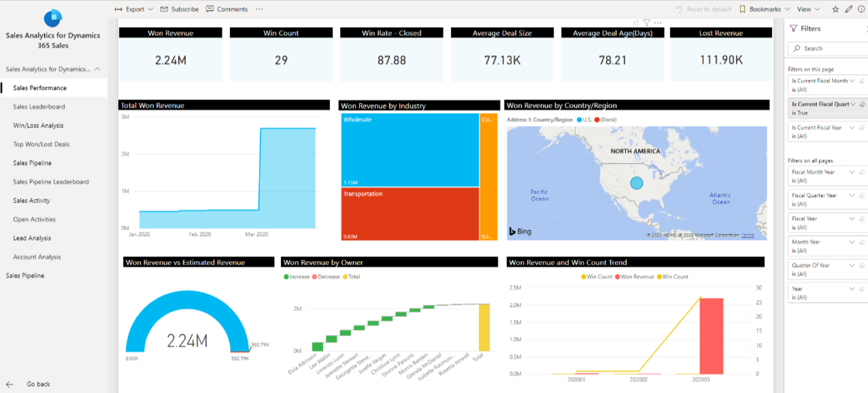Add report to favorites with star icon
Image resolution: width=868 pixels, height=393 pixels.
pos(835,9)
